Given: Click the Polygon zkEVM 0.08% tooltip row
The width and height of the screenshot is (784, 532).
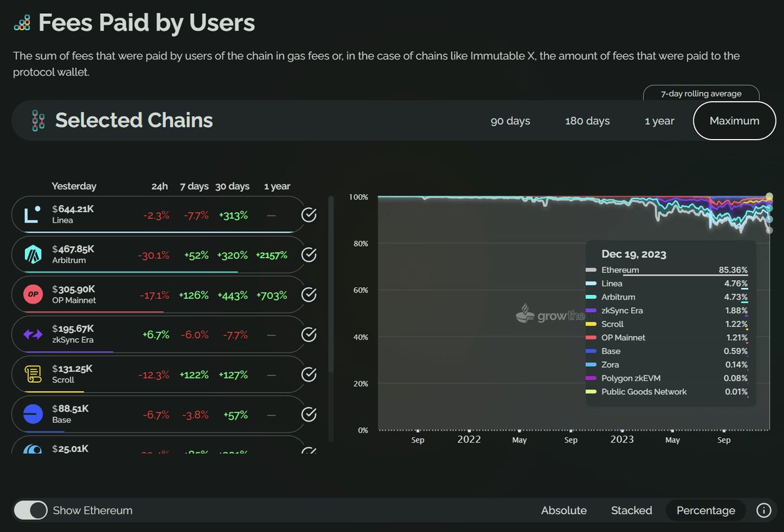Looking at the screenshot, I should coord(667,378).
